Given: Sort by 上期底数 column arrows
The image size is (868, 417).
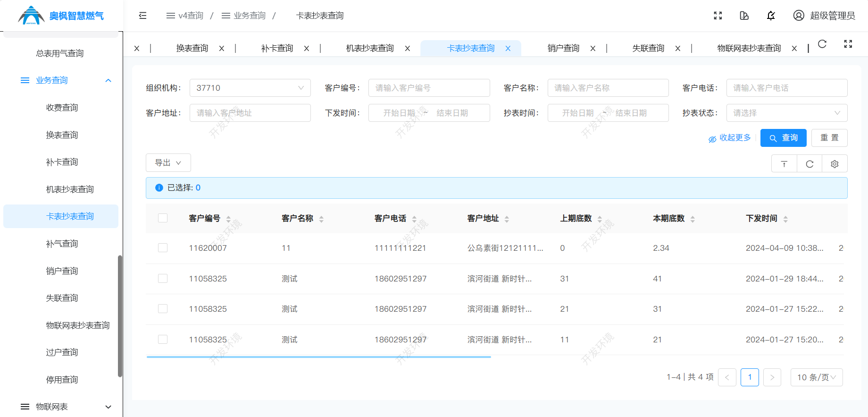Looking at the screenshot, I should (x=600, y=219).
